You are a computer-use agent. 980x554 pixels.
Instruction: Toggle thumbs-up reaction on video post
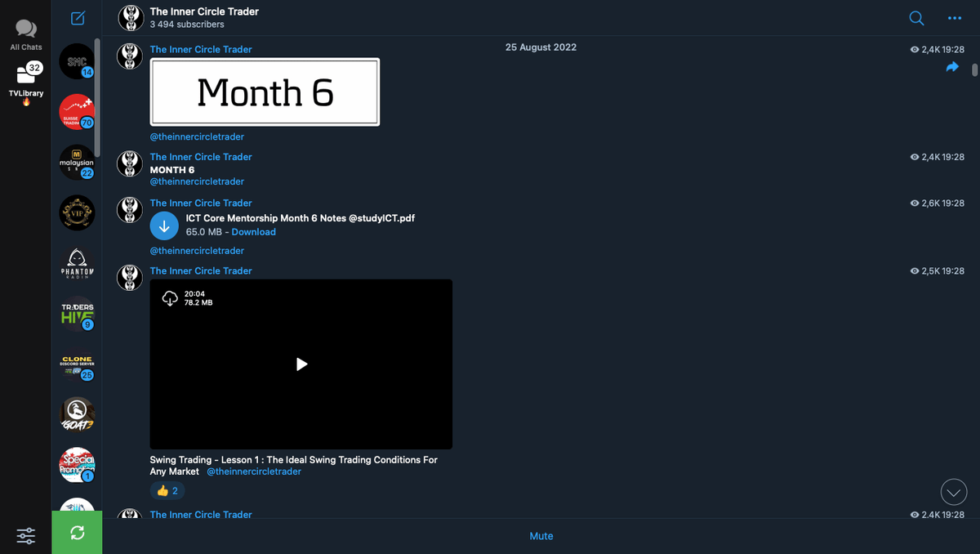pyautogui.click(x=167, y=491)
